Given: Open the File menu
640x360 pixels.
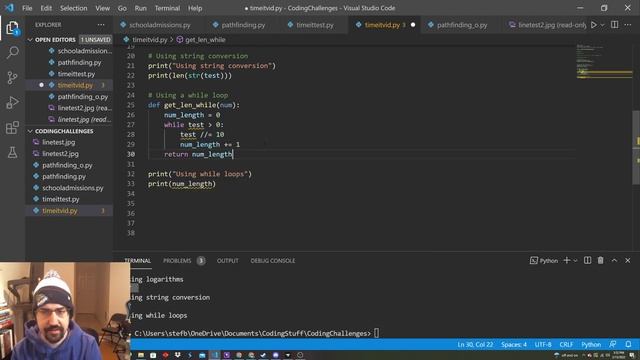Looking at the screenshot, I should 27,8.
